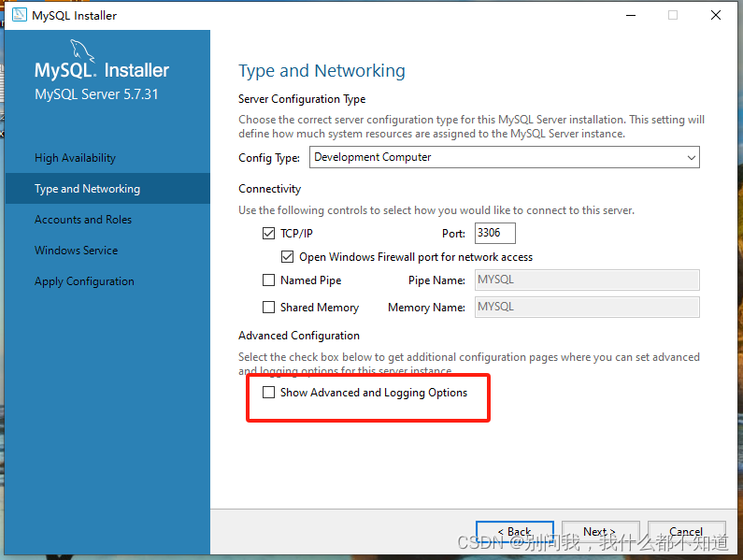
Task: Select Type and Networking step
Action: pos(107,189)
